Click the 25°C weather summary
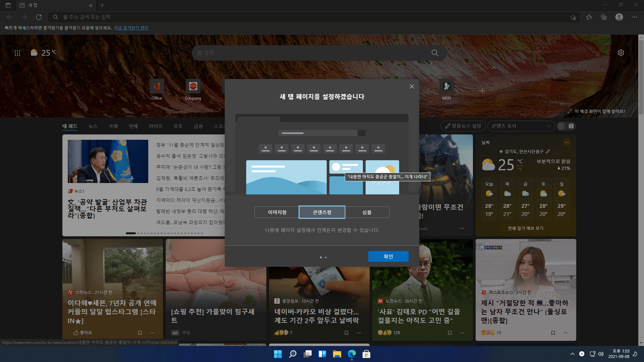The height and width of the screenshot is (362, 644). click(x=44, y=53)
